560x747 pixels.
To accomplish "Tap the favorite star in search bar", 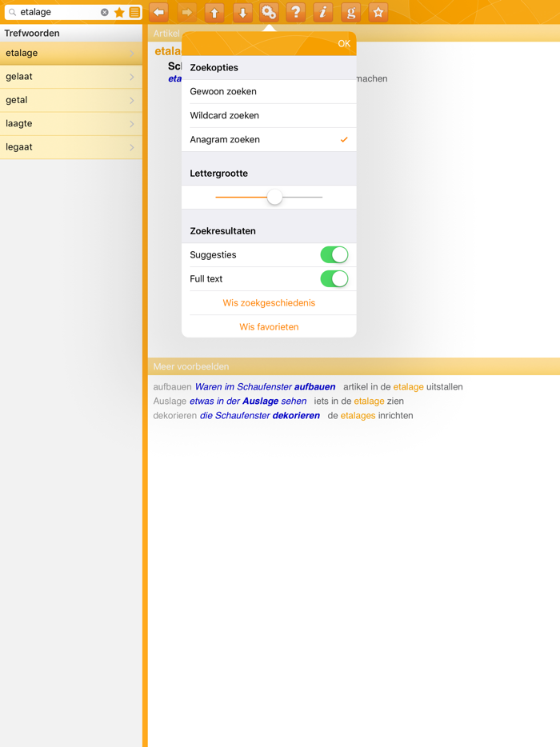I will tap(119, 13).
